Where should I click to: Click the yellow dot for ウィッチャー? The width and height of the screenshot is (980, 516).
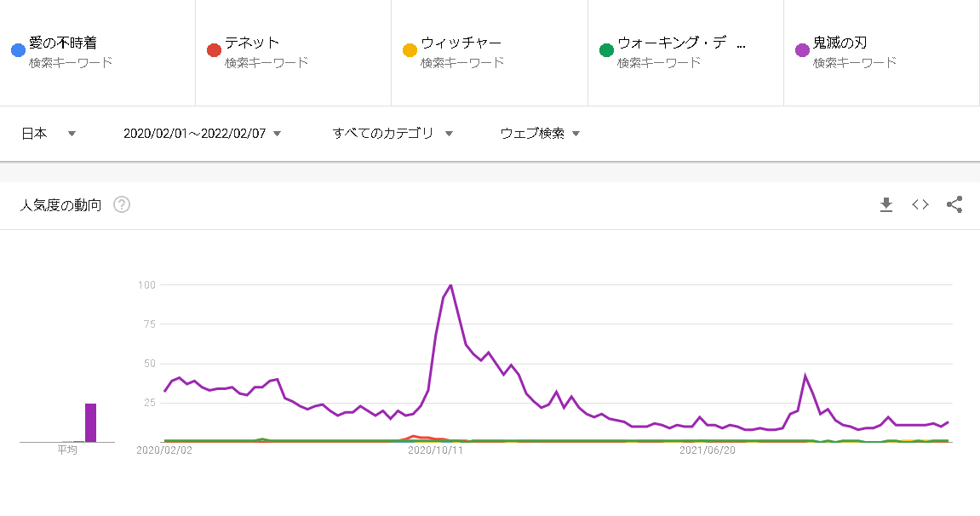pyautogui.click(x=410, y=50)
